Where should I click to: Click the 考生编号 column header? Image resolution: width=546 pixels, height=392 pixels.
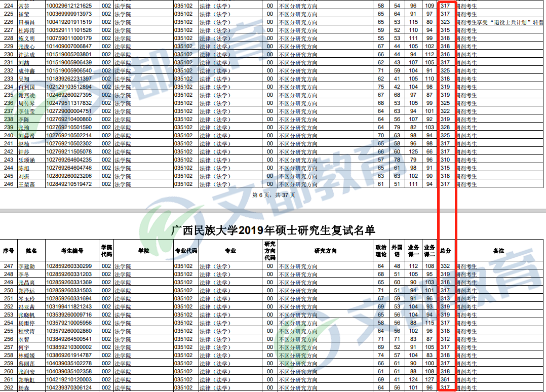click(72, 251)
